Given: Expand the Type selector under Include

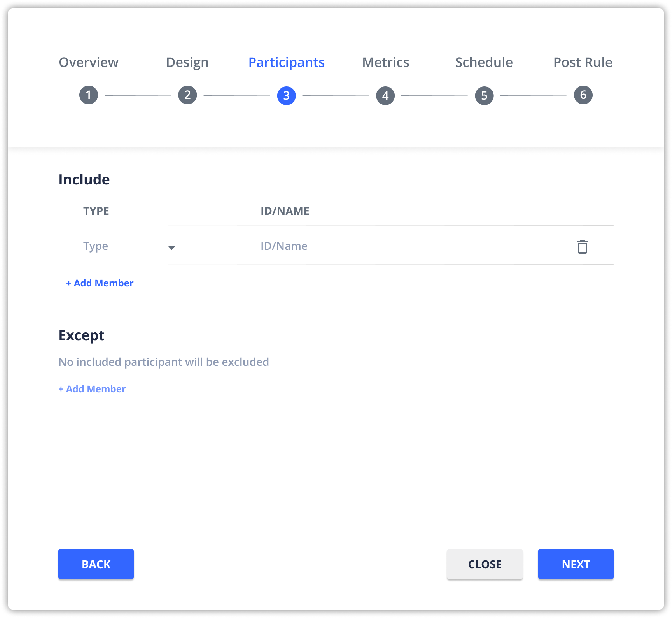Looking at the screenshot, I should coord(128,246).
